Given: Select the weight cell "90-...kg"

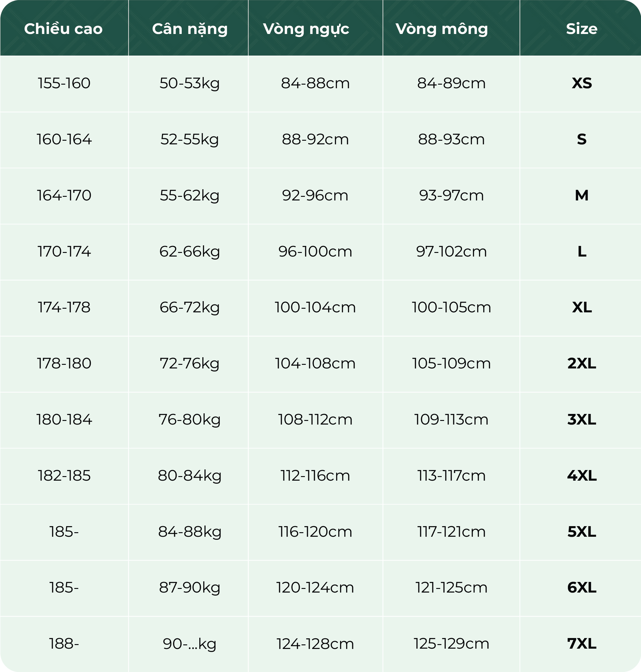Looking at the screenshot, I should (190, 643).
